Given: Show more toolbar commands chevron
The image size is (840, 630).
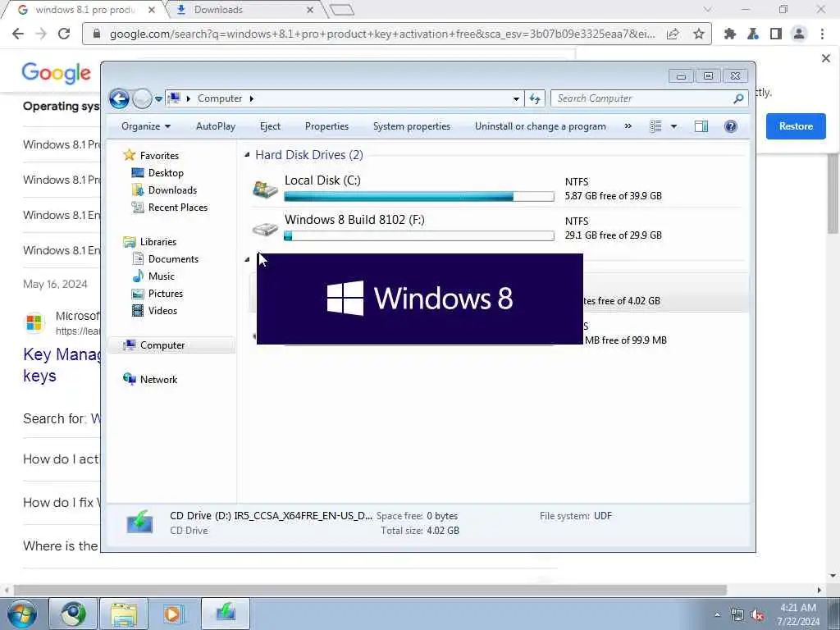Looking at the screenshot, I should tap(628, 126).
